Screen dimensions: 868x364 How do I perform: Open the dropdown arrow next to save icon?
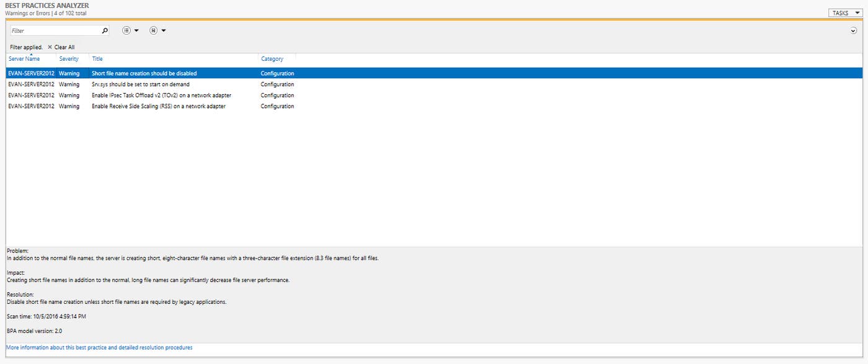coord(164,30)
